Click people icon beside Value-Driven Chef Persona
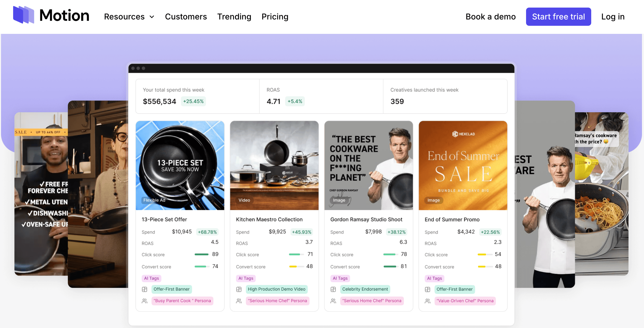The width and height of the screenshot is (644, 328). tap(428, 301)
